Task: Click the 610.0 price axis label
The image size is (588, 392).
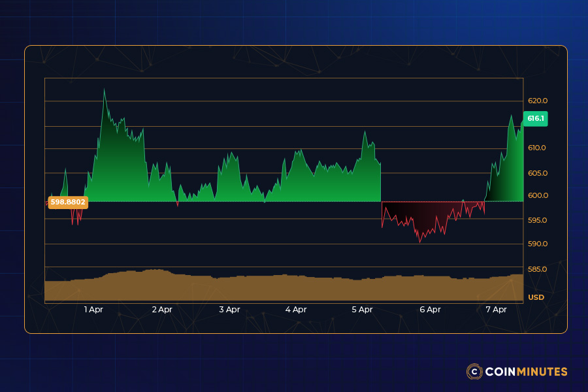Action: (x=537, y=148)
